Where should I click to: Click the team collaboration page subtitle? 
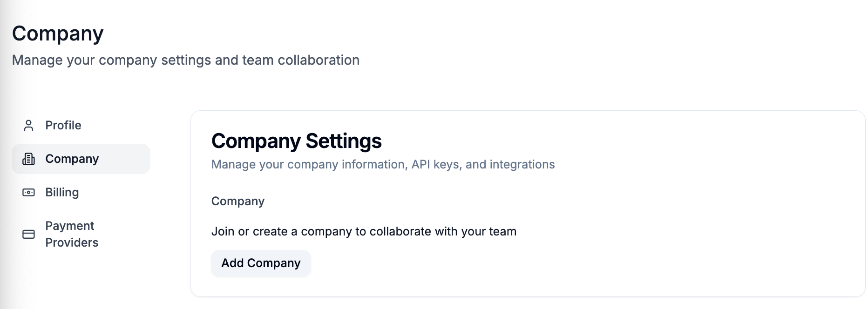tap(185, 60)
